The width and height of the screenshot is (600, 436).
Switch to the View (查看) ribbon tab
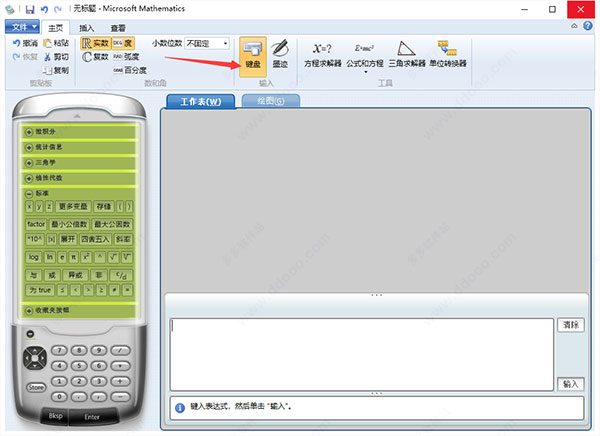click(118, 28)
